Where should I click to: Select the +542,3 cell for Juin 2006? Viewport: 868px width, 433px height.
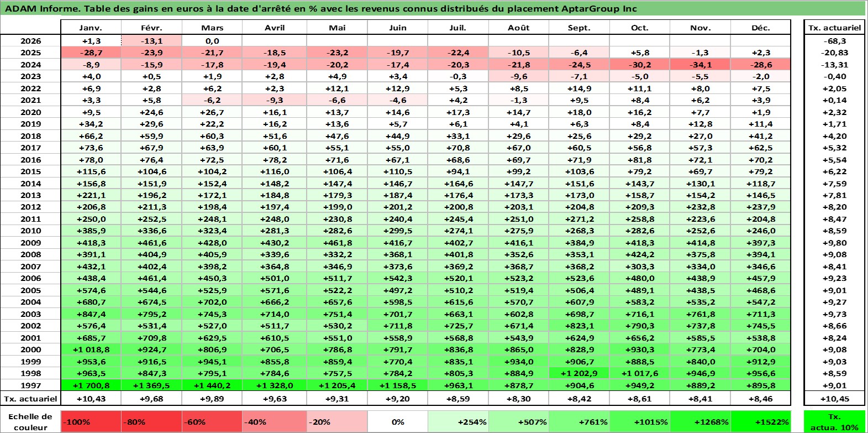tap(397, 278)
